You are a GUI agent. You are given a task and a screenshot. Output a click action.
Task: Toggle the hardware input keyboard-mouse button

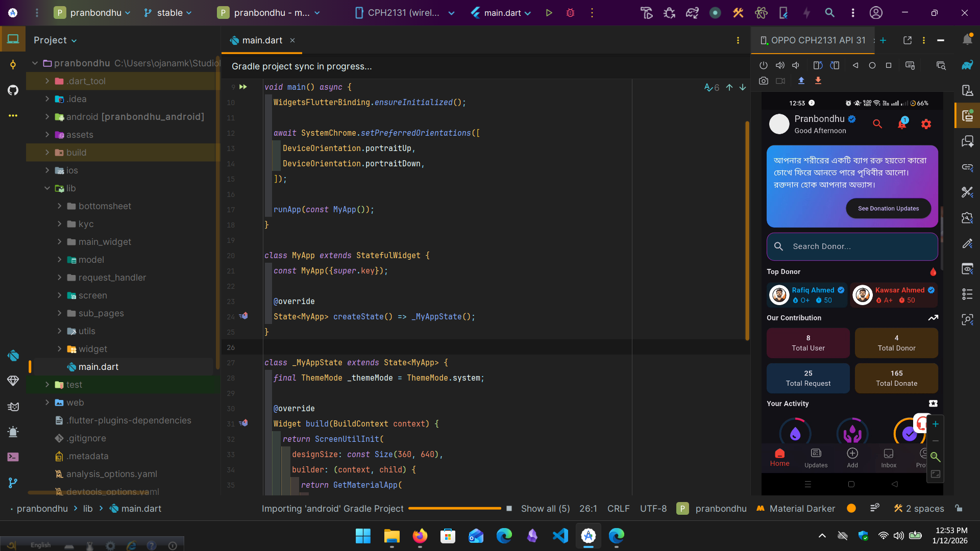pos(910,65)
